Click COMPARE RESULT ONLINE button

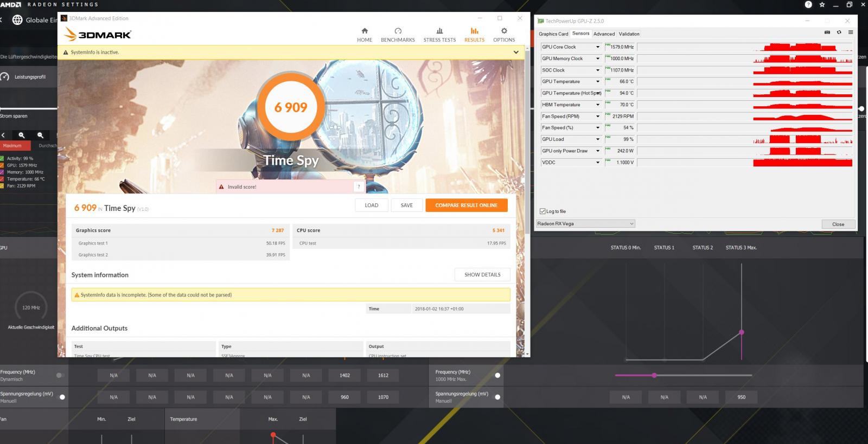466,205
